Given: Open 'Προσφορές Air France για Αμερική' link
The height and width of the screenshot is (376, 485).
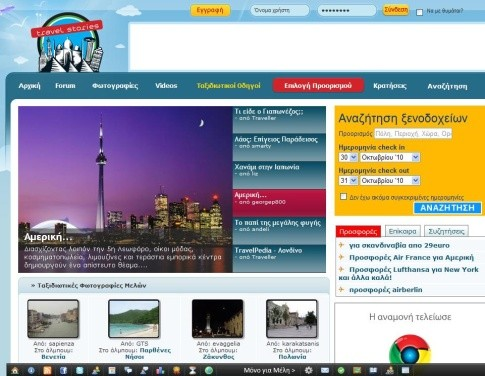Looking at the screenshot, I should pos(411,257).
